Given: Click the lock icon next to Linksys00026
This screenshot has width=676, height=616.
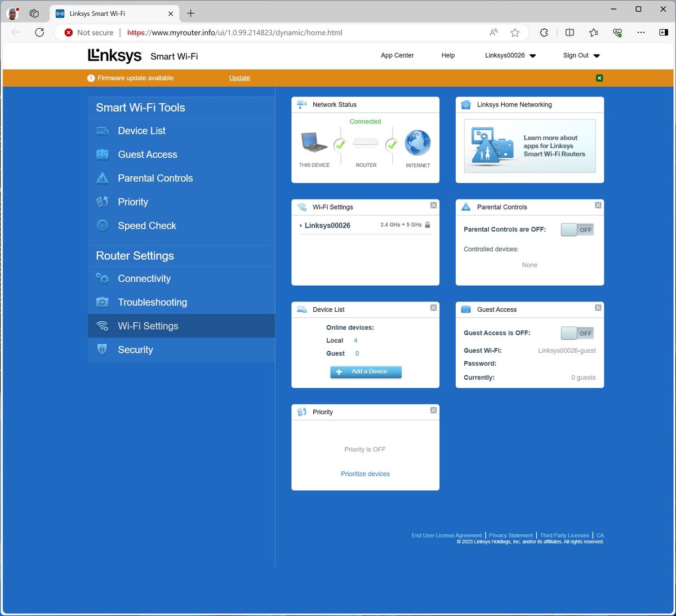Looking at the screenshot, I should point(428,225).
